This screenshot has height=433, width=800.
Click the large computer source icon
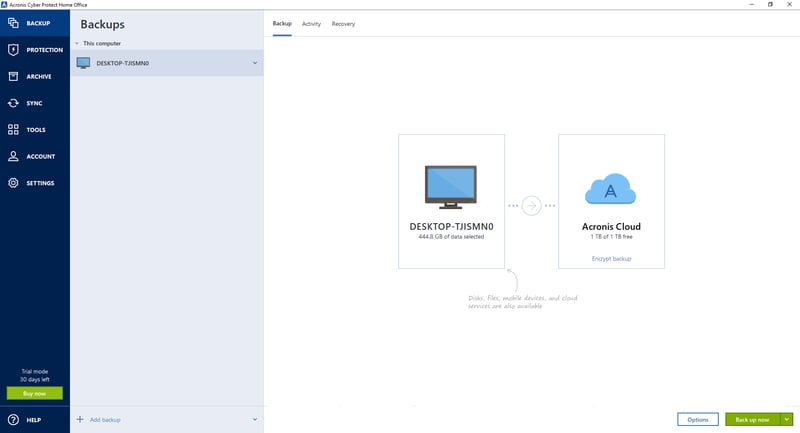(x=451, y=187)
